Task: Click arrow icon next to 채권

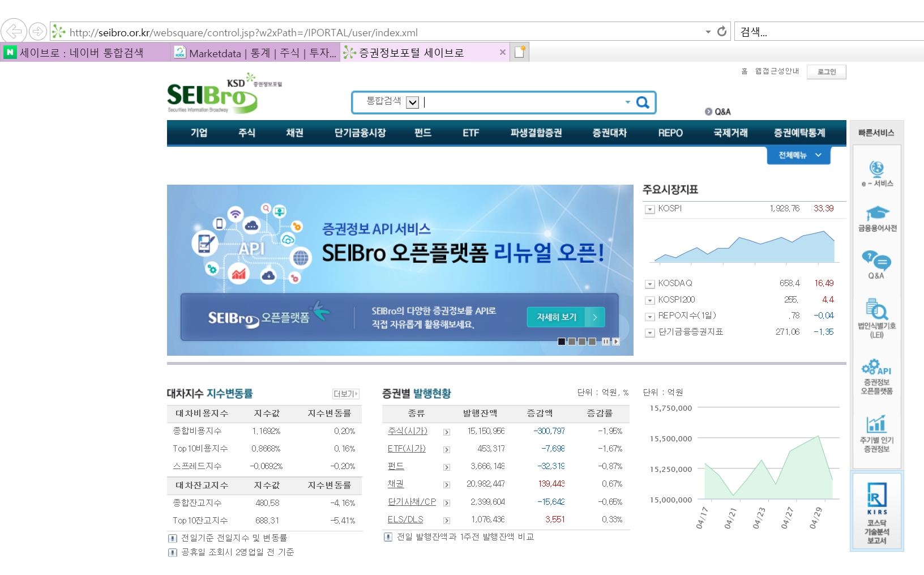Action: (x=447, y=485)
